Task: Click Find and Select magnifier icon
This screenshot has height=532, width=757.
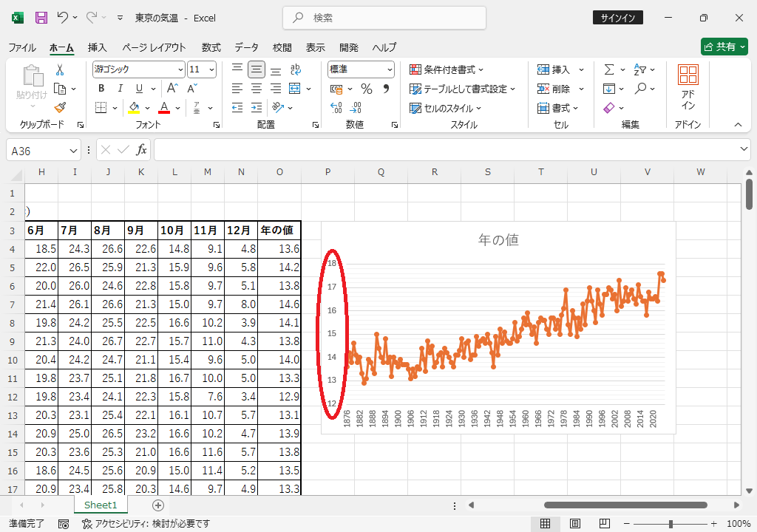Action: pos(641,89)
